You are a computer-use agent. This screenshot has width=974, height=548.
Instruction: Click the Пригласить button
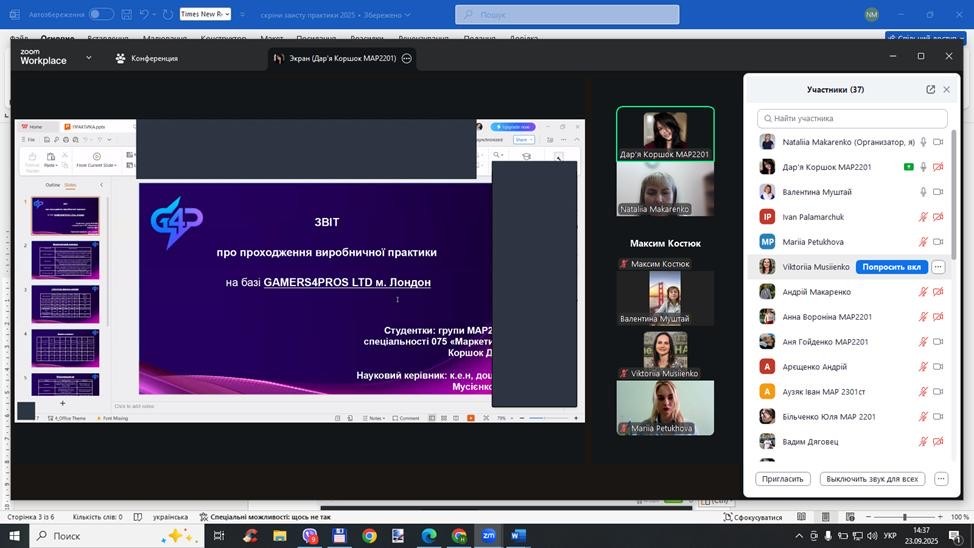click(782, 479)
